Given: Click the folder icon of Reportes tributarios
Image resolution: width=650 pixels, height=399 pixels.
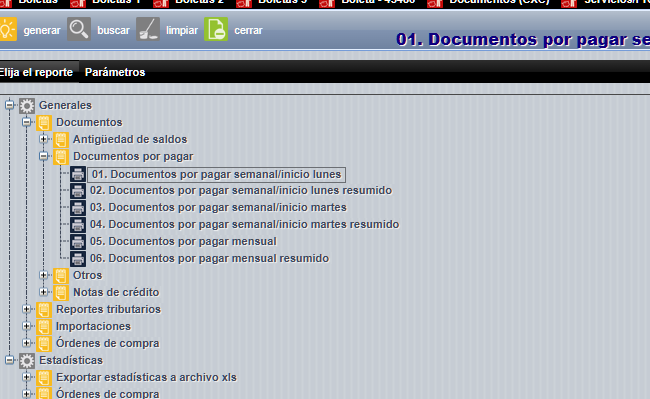Looking at the screenshot, I should pos(44,310).
